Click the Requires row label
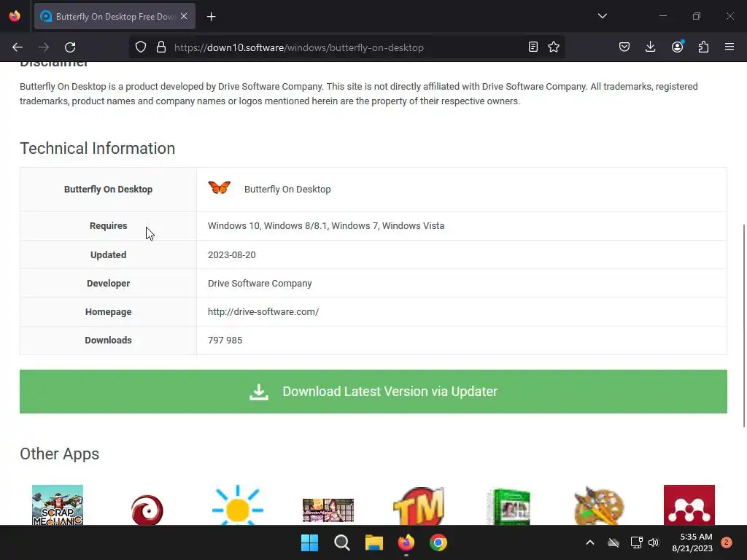The width and height of the screenshot is (747, 560). click(108, 226)
